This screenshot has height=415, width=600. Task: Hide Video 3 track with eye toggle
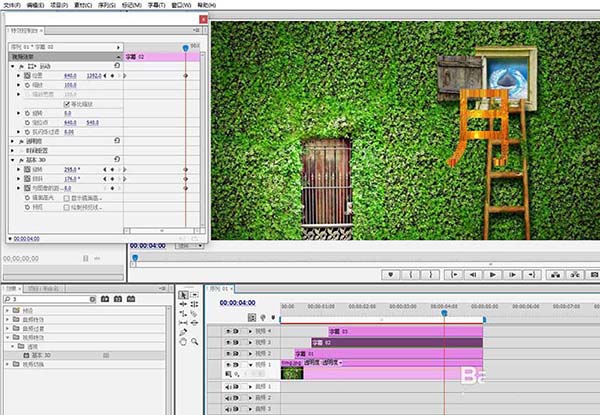228,342
